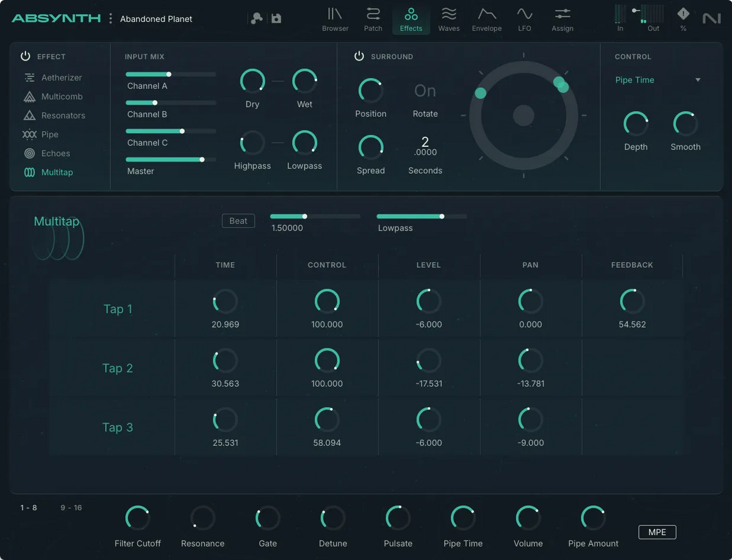Click the Native Instruments logo

pos(711,18)
